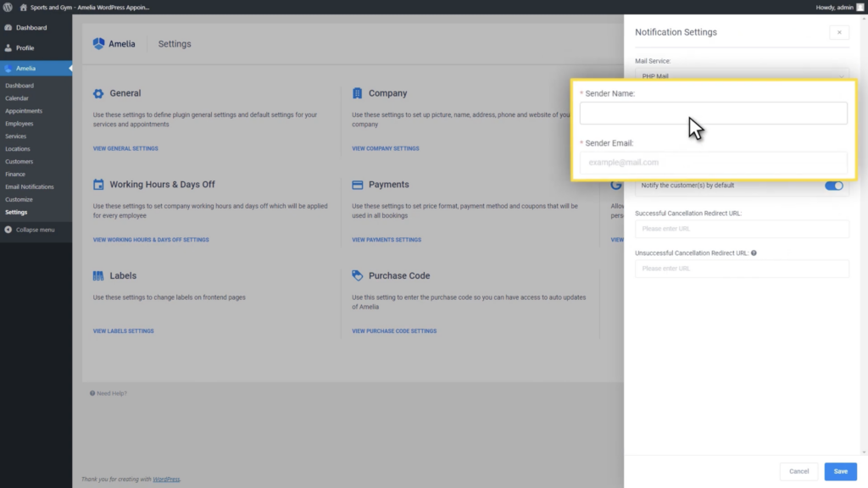Open Locations in sidebar
This screenshot has height=488, width=868.
point(18,149)
